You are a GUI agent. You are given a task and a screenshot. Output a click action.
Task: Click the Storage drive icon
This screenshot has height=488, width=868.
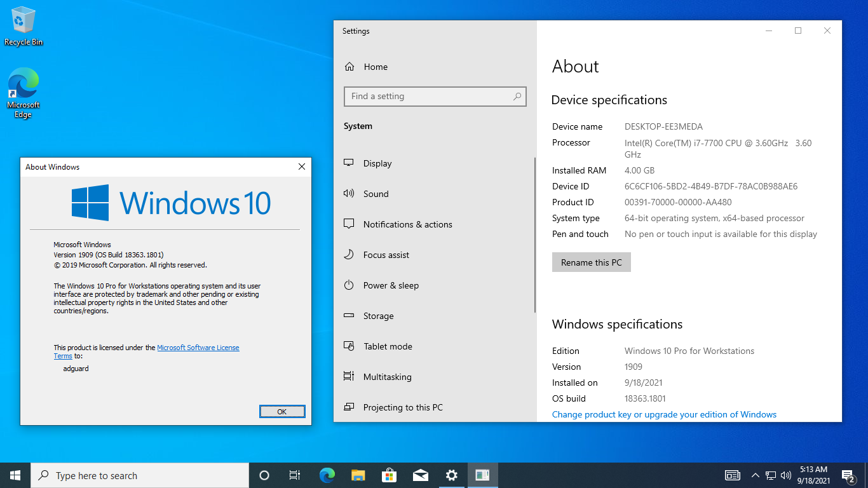click(x=349, y=316)
